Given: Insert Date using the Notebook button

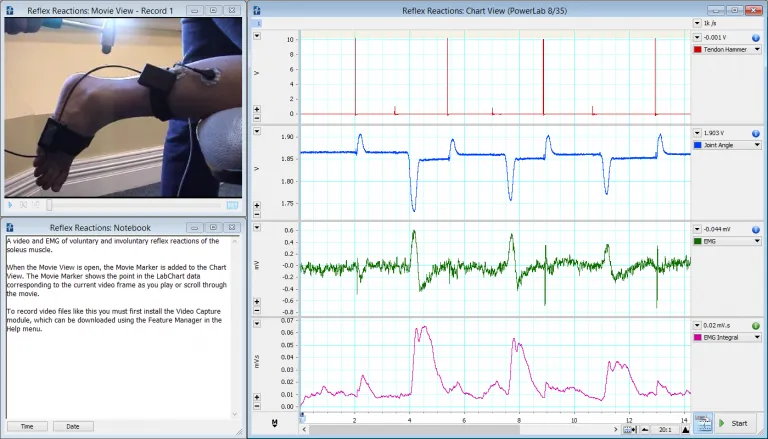Looking at the screenshot, I should [x=73, y=427].
